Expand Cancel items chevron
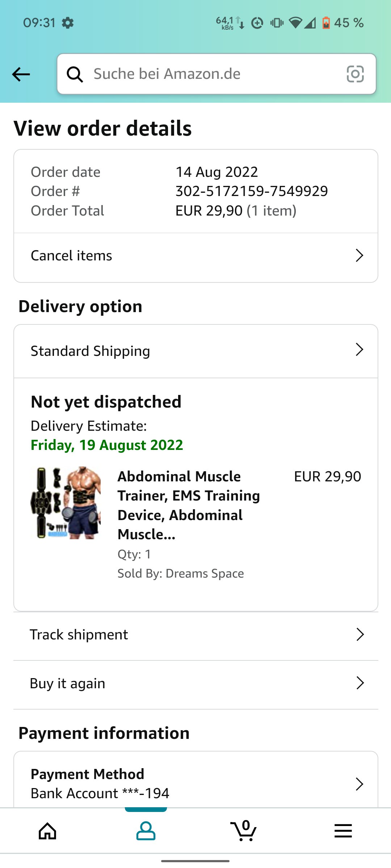391x868 pixels. pyautogui.click(x=359, y=255)
